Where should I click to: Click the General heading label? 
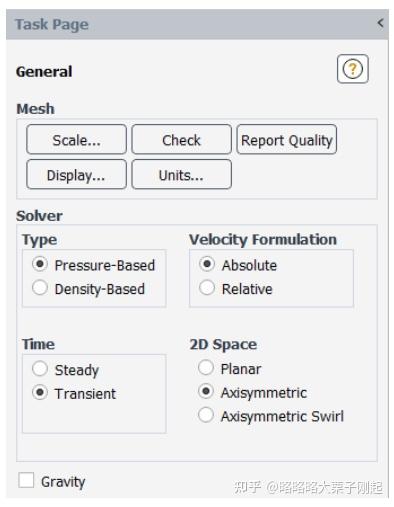[x=44, y=72]
